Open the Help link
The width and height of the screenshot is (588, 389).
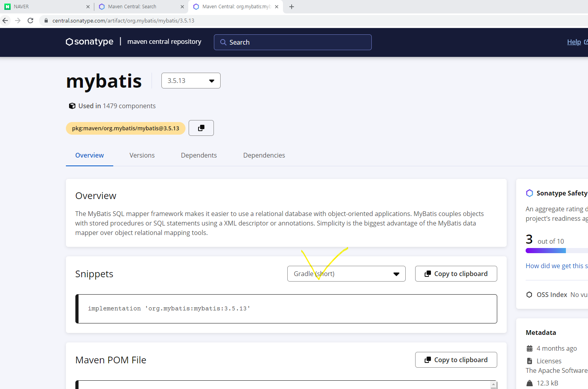tap(574, 42)
